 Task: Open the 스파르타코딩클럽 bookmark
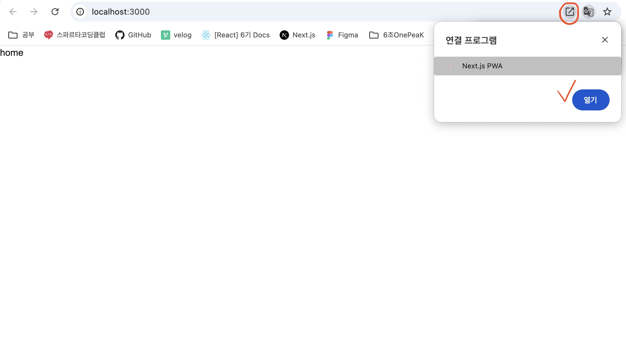coord(75,35)
